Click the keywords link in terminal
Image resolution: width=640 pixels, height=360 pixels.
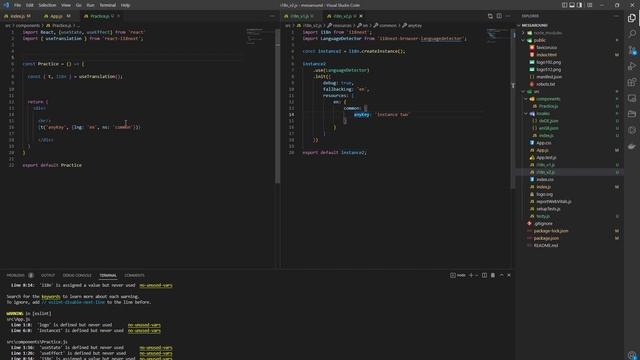(51, 297)
